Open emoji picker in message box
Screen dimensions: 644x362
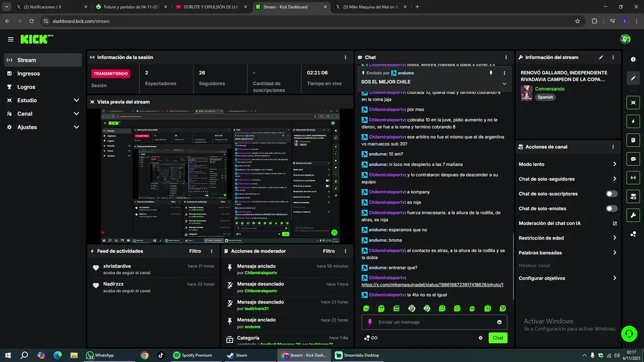[x=500, y=322]
